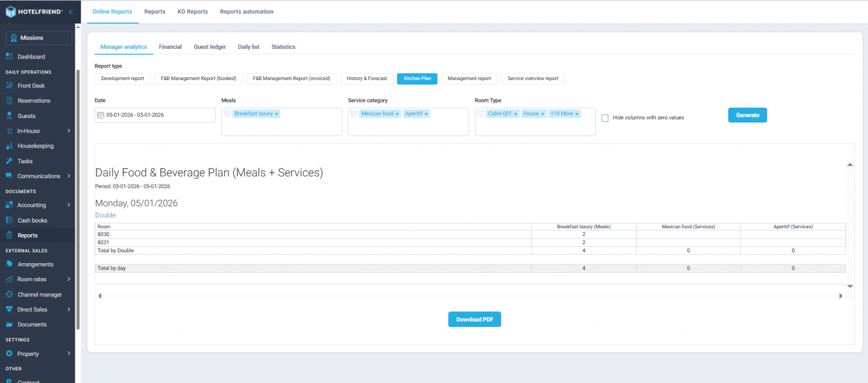Check the Room Type select-all checkbox

tap(480, 113)
